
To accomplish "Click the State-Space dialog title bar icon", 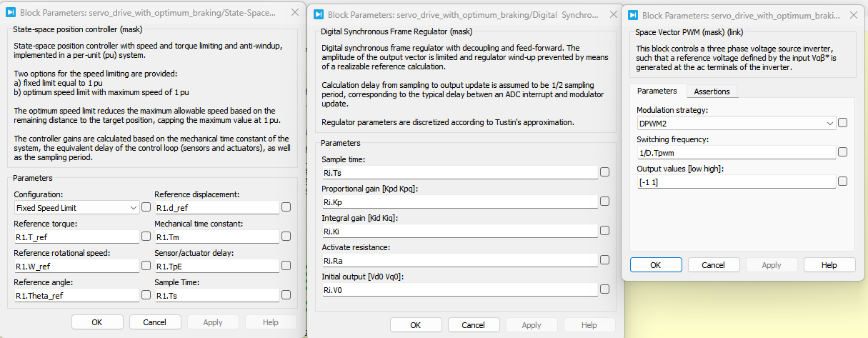I will click(x=11, y=13).
